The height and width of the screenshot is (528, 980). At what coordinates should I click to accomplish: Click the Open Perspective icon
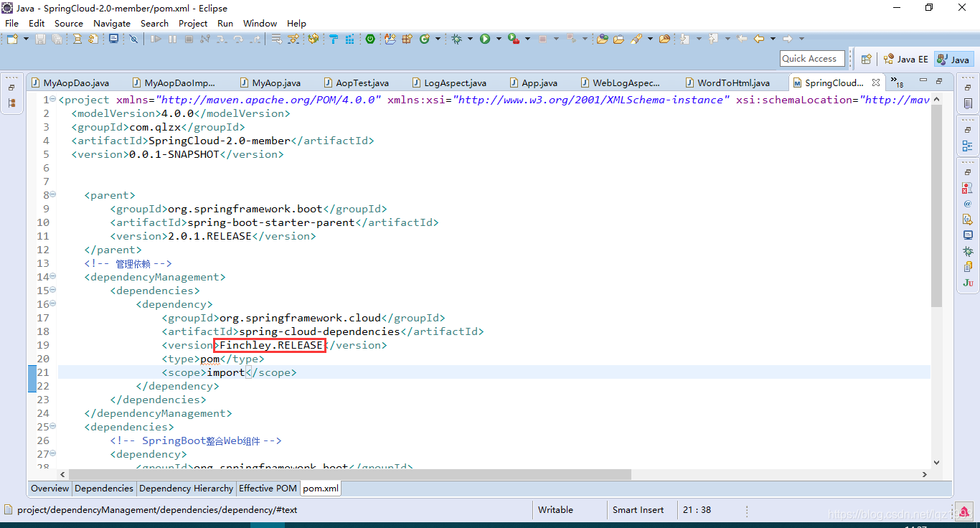866,60
